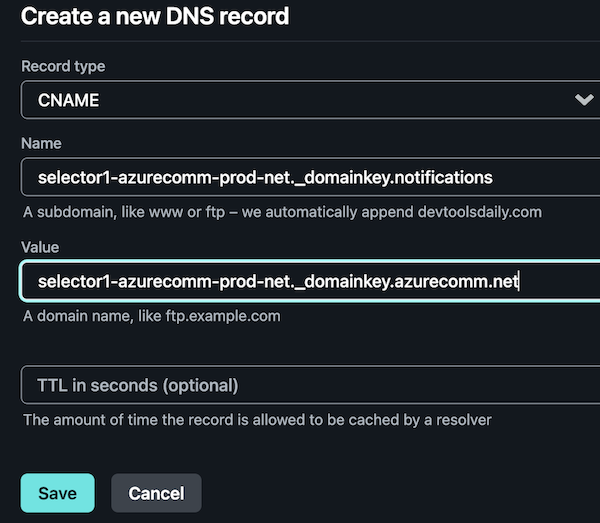This screenshot has height=523, width=600.
Task: Open the Record type dropdown
Action: (300, 100)
